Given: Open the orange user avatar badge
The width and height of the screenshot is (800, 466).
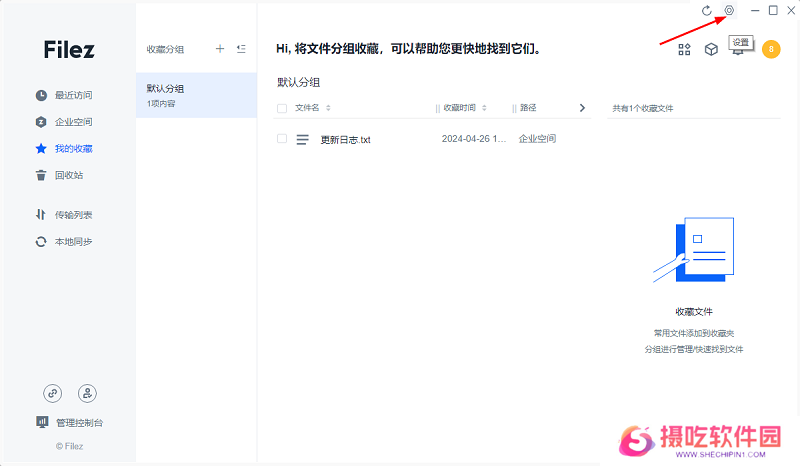Looking at the screenshot, I should (x=771, y=50).
